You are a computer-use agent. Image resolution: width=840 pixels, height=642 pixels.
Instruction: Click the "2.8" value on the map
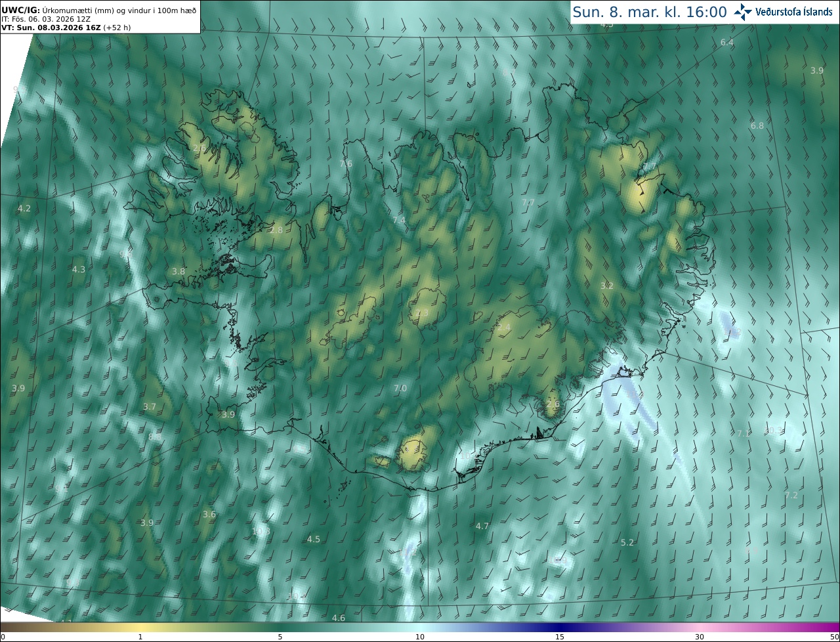tap(276, 230)
